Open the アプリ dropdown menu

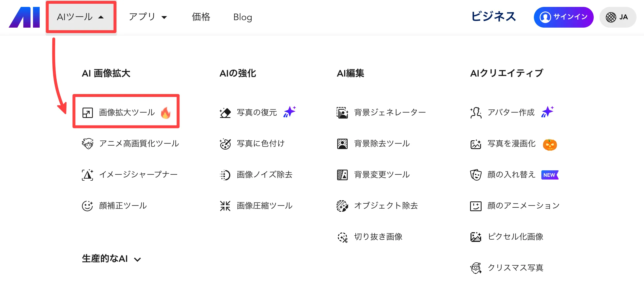148,17
